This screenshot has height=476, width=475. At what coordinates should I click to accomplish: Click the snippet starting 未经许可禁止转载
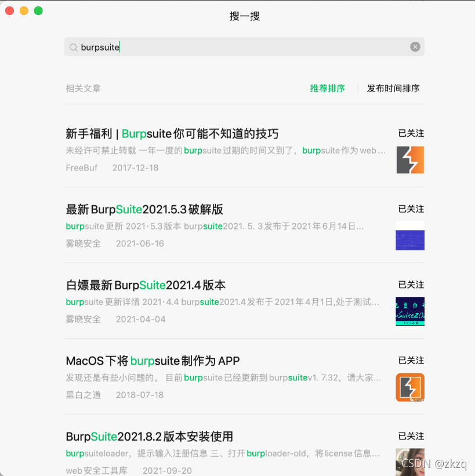tap(226, 151)
